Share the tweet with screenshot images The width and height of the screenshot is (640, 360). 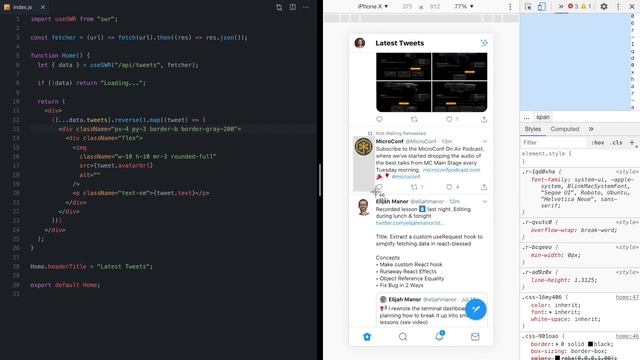(484, 119)
